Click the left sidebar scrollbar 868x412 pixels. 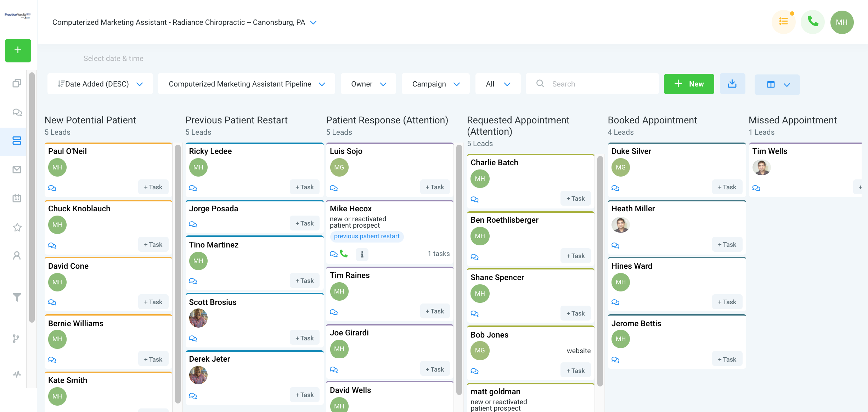pyautogui.click(x=32, y=197)
